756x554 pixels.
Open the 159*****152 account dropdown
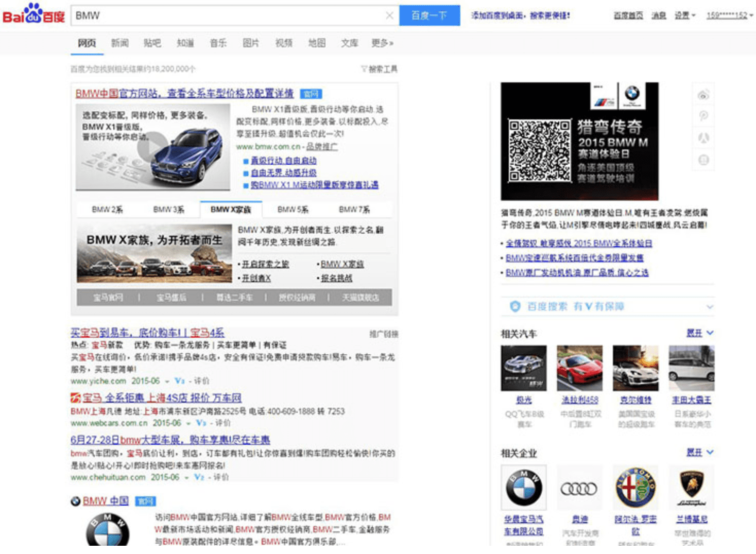tap(730, 15)
